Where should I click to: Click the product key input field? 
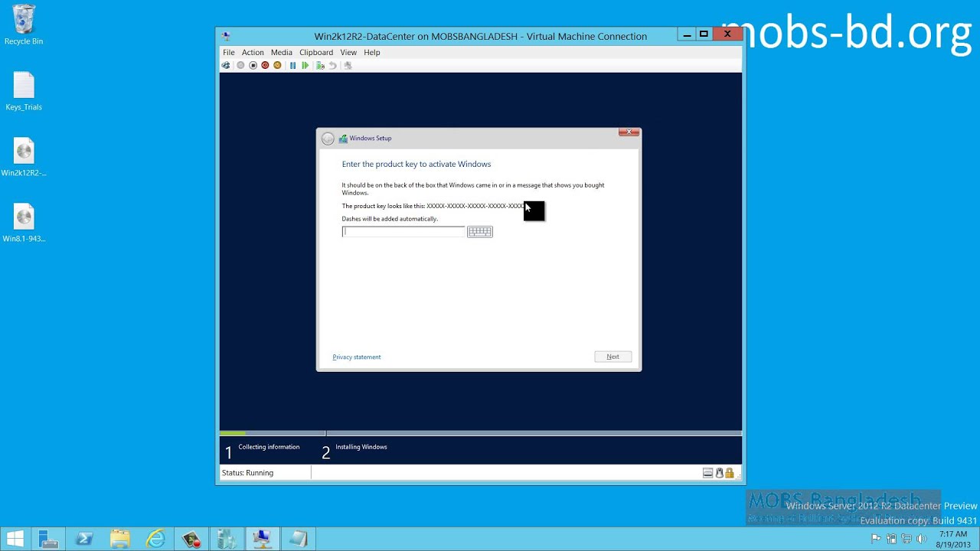(403, 231)
